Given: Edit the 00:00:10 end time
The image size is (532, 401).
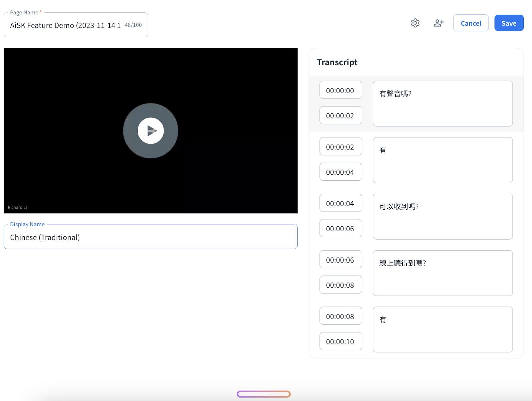Looking at the screenshot, I should [x=340, y=341].
